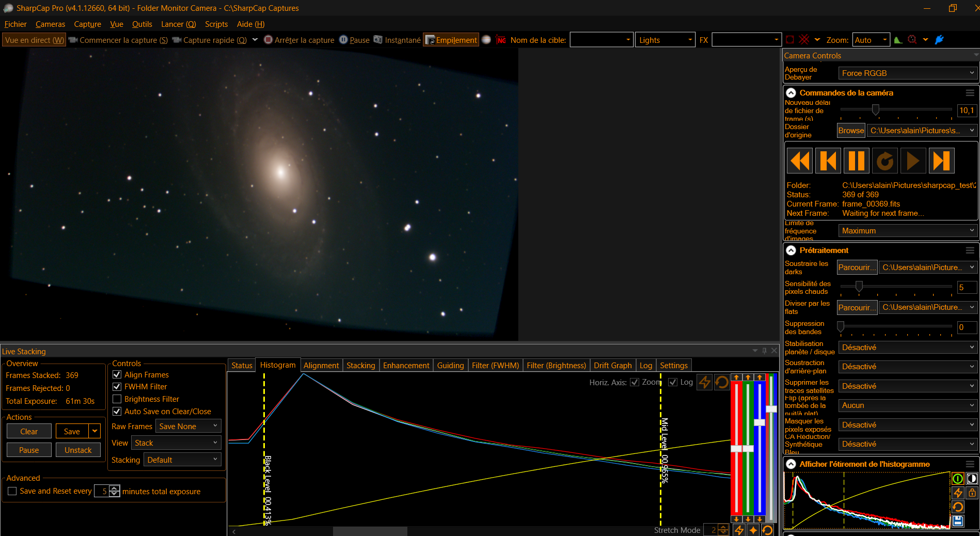Toggle green power icon in display stretch

(x=958, y=479)
